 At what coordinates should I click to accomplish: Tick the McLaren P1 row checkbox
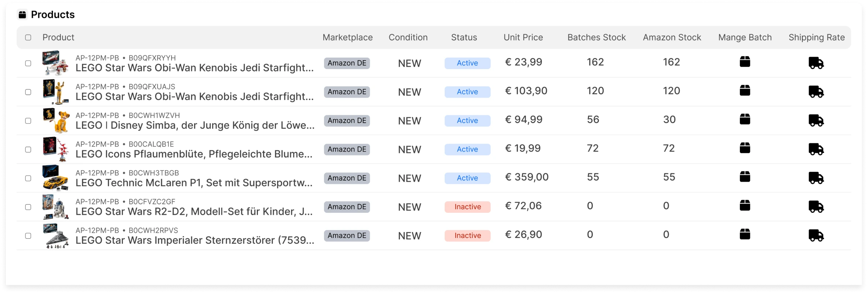click(28, 178)
